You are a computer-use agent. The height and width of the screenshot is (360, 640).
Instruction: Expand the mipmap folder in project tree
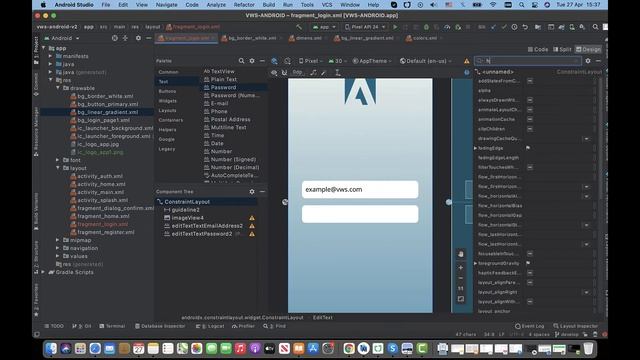click(58, 240)
